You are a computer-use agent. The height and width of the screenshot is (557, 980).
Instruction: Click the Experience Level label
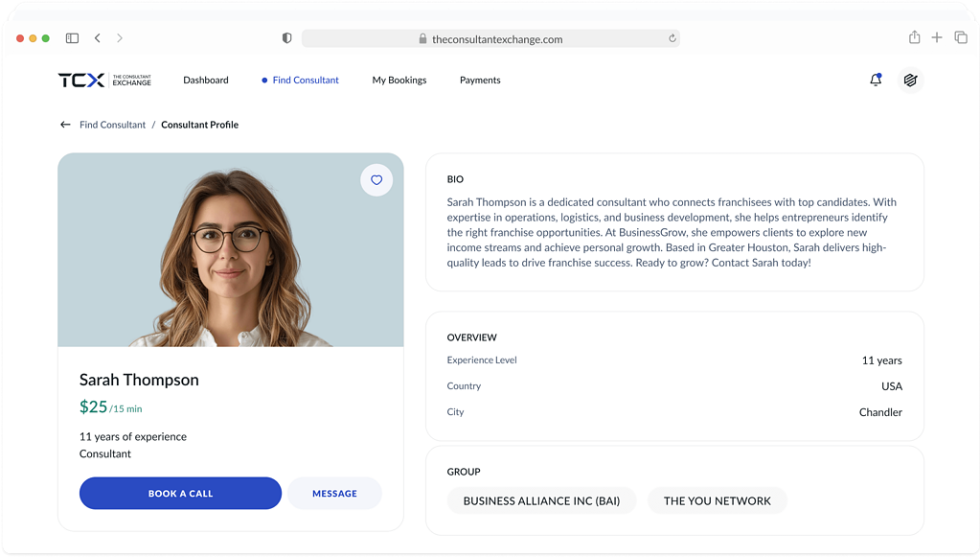482,360
